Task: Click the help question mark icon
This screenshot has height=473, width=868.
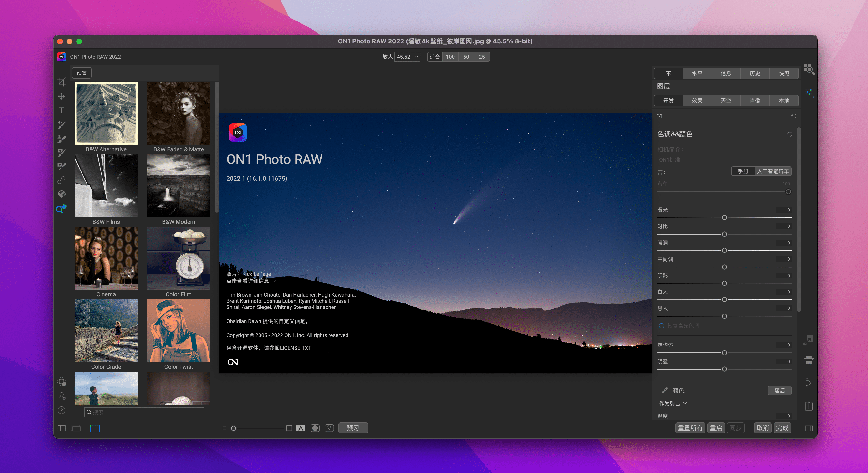Action: [61, 410]
